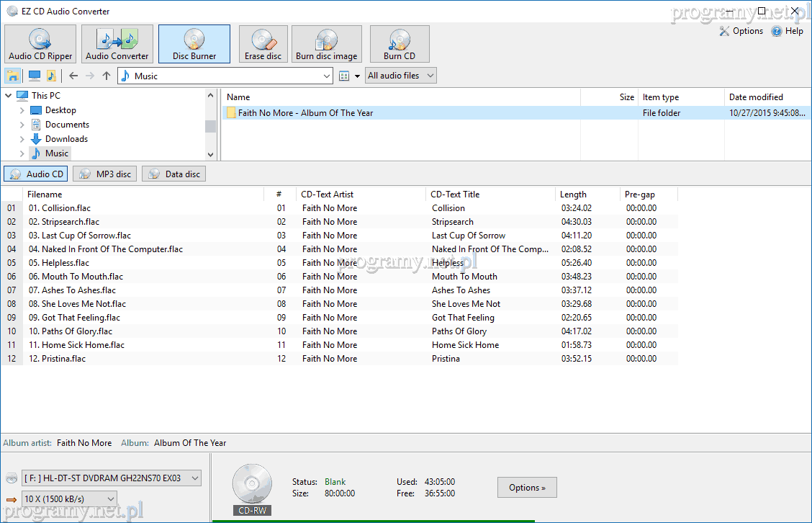Click the Options » button at the bottom
The height and width of the screenshot is (523, 812).
pyautogui.click(x=527, y=488)
